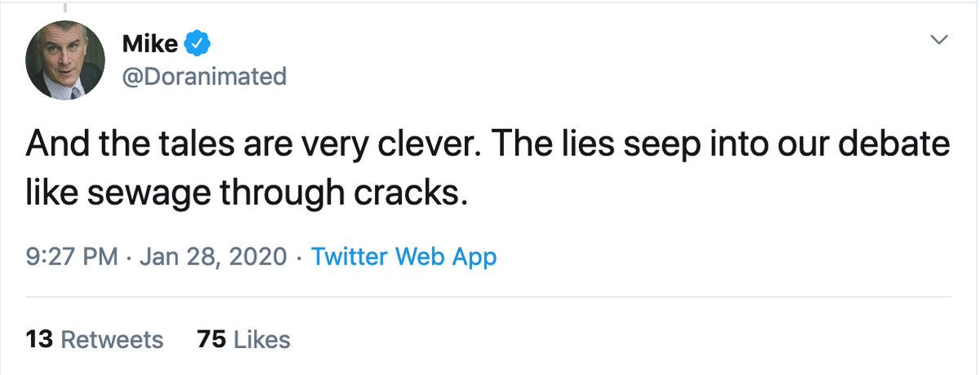
Task: Click the Jan 28, 2020 date
Action: click(x=215, y=257)
